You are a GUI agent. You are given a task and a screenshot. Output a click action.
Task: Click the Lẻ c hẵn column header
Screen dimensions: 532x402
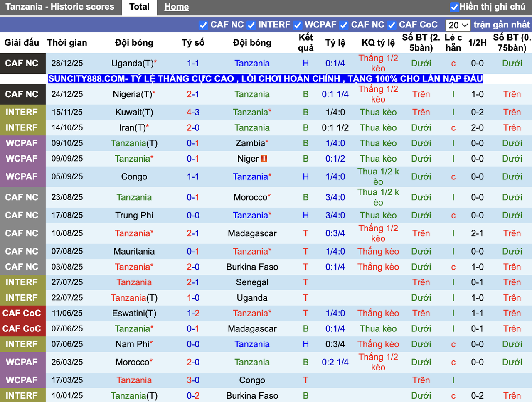tap(453, 43)
